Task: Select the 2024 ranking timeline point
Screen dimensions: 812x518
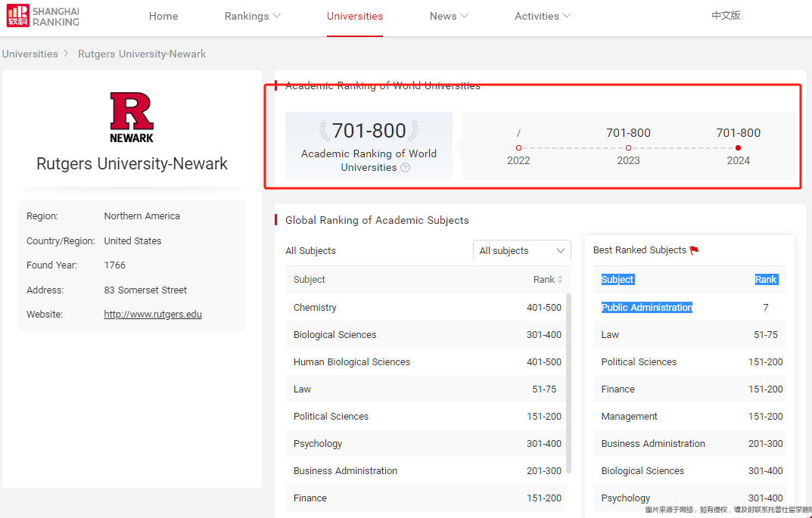Action: tap(738, 148)
